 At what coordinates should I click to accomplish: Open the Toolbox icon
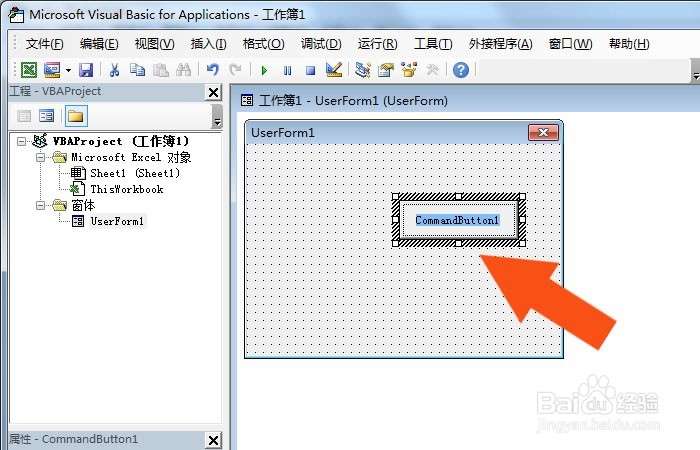pos(432,70)
